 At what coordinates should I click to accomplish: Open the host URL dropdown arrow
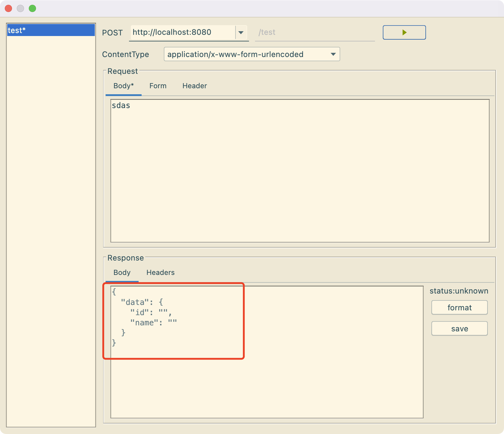click(241, 32)
